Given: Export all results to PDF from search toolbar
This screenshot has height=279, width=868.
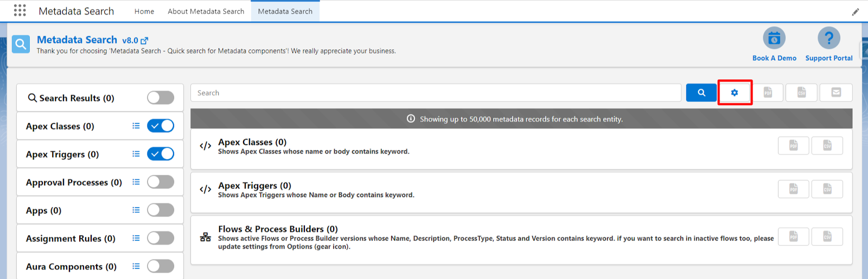Looking at the screenshot, I should click(x=768, y=93).
